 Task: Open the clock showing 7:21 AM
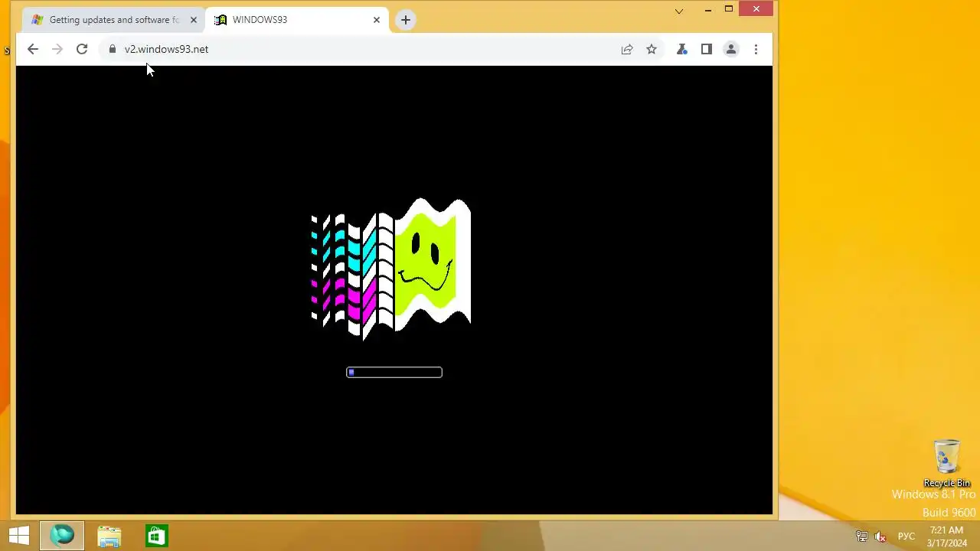click(x=947, y=536)
